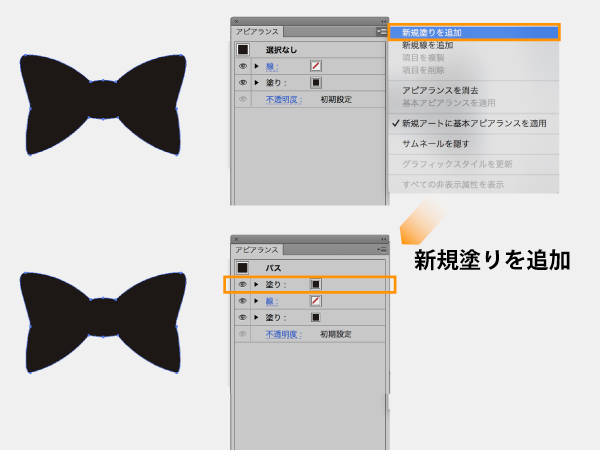Expand the highlighted 塗り row triangle
Image resolution: width=600 pixels, height=450 pixels.
(256, 285)
